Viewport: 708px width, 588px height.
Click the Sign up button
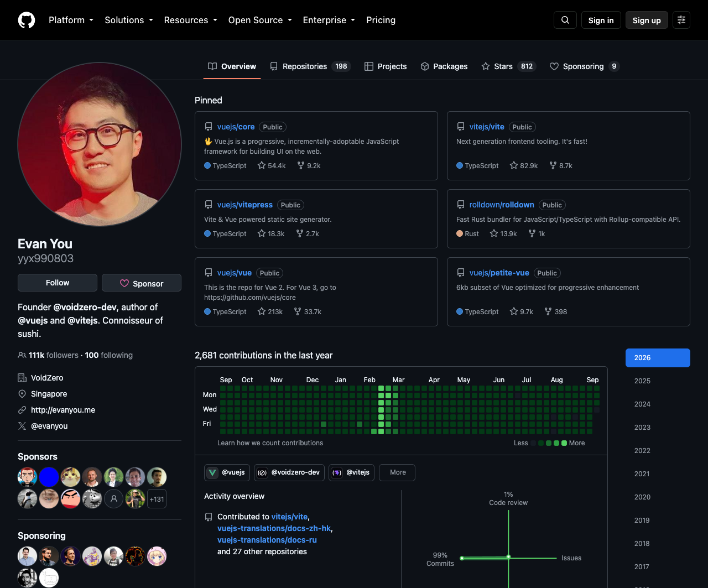[647, 20]
